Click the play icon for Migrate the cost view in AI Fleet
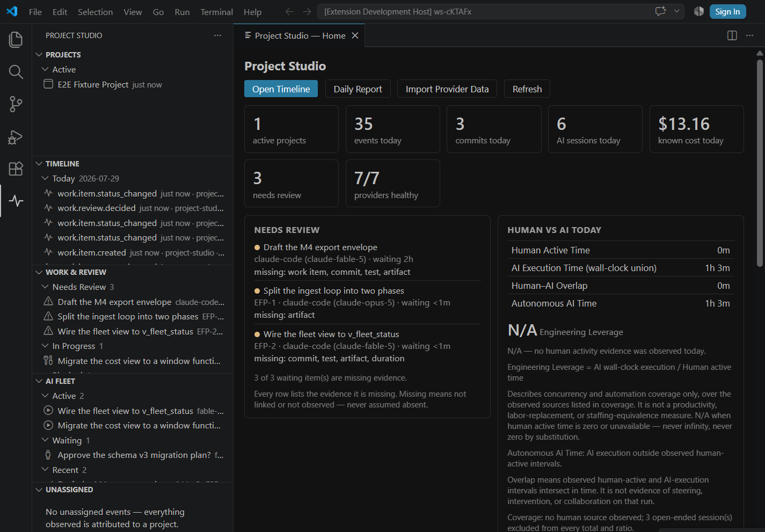The image size is (765, 532). [48, 425]
